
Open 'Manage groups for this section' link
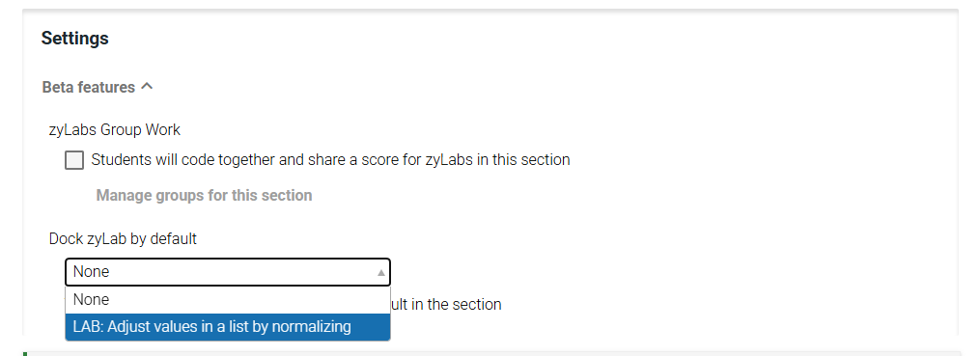tap(204, 196)
